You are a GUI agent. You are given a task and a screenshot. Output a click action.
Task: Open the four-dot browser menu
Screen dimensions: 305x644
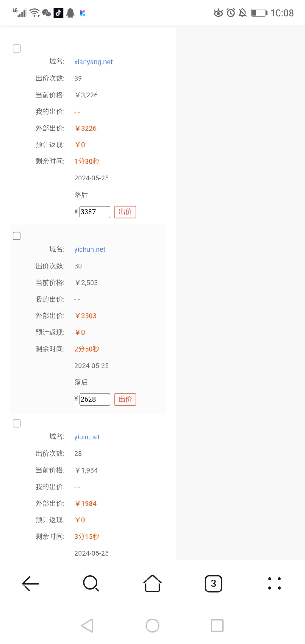pyautogui.click(x=274, y=584)
